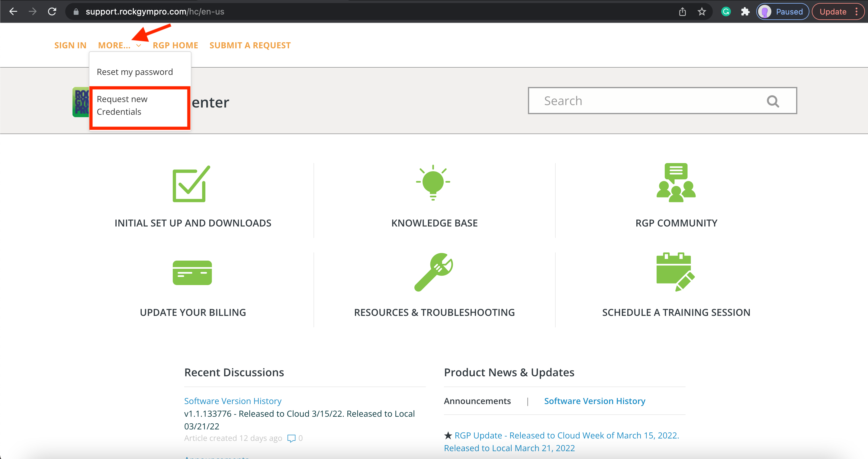Image resolution: width=868 pixels, height=459 pixels.
Task: Open Chrome's three-dot menu
Action: 856,12
